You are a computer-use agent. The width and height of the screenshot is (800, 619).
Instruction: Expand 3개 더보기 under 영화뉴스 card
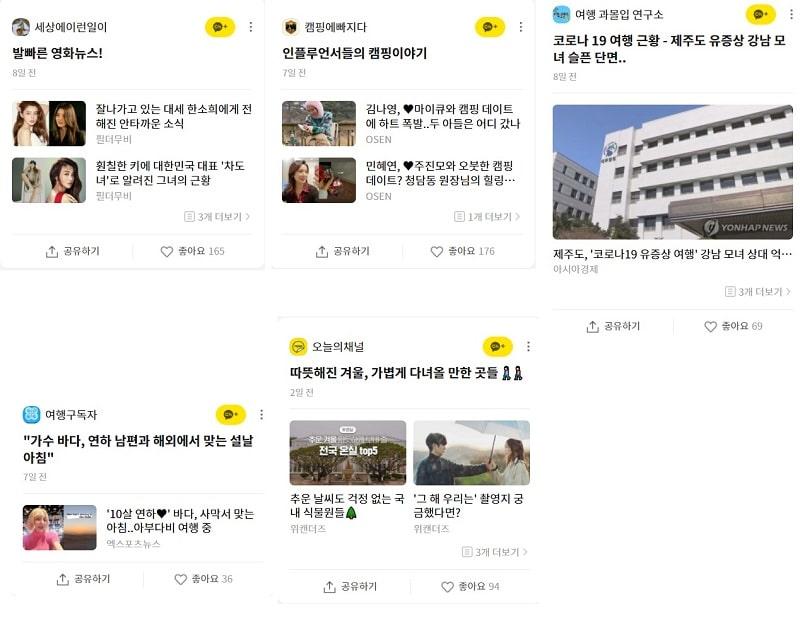pyautogui.click(x=217, y=217)
